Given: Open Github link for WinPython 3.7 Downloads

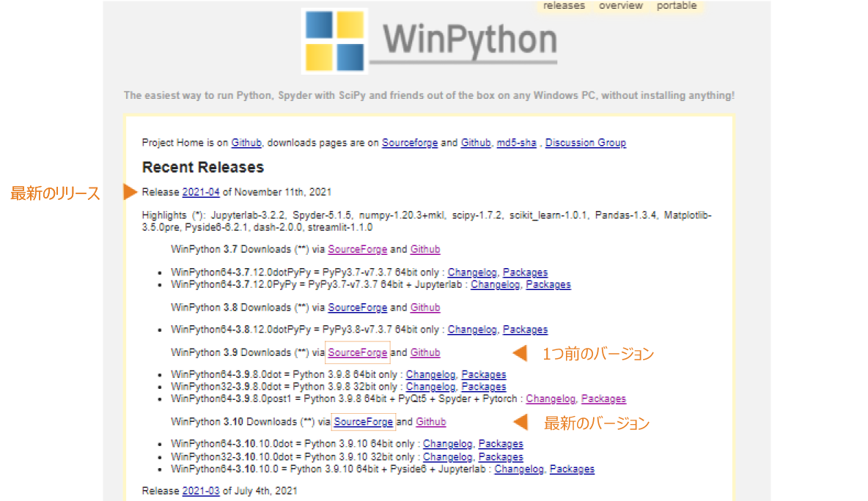Looking at the screenshot, I should click(x=425, y=249).
